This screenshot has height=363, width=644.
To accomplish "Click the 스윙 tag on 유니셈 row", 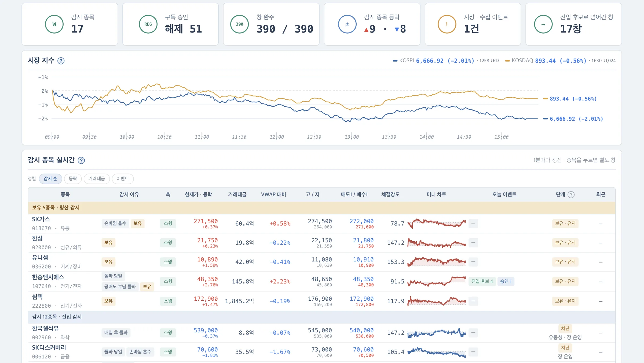I will click(168, 262).
